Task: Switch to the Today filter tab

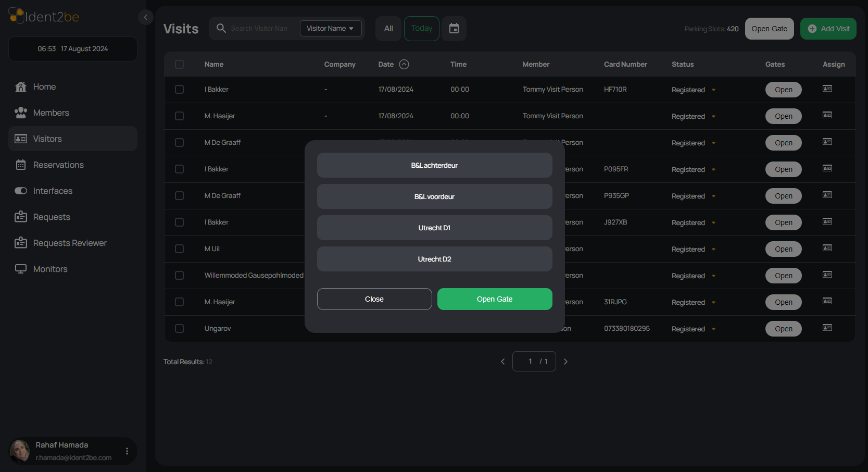Action: (422, 29)
